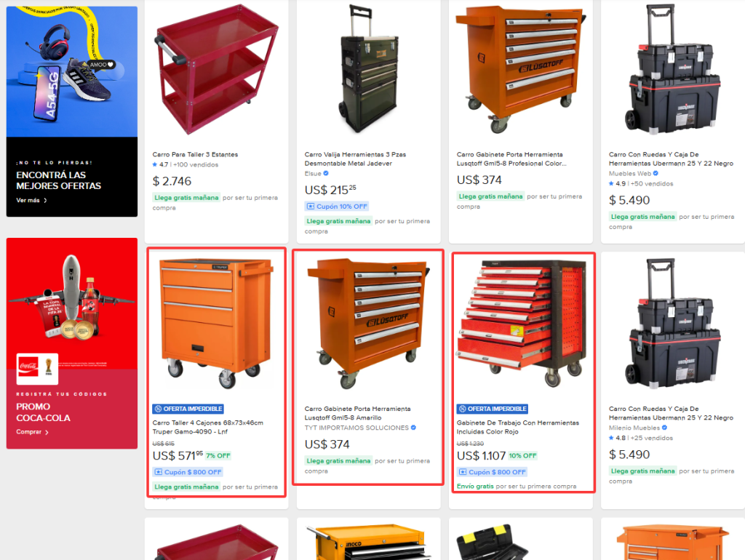Click the Muebles Web verified badge icon
The width and height of the screenshot is (745, 560).
(x=656, y=173)
